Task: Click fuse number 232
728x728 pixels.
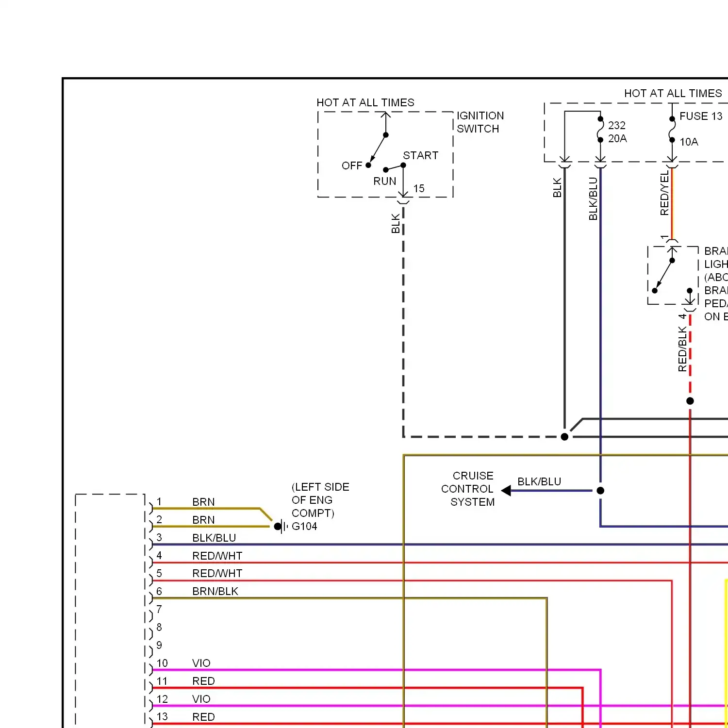Action: (x=617, y=125)
